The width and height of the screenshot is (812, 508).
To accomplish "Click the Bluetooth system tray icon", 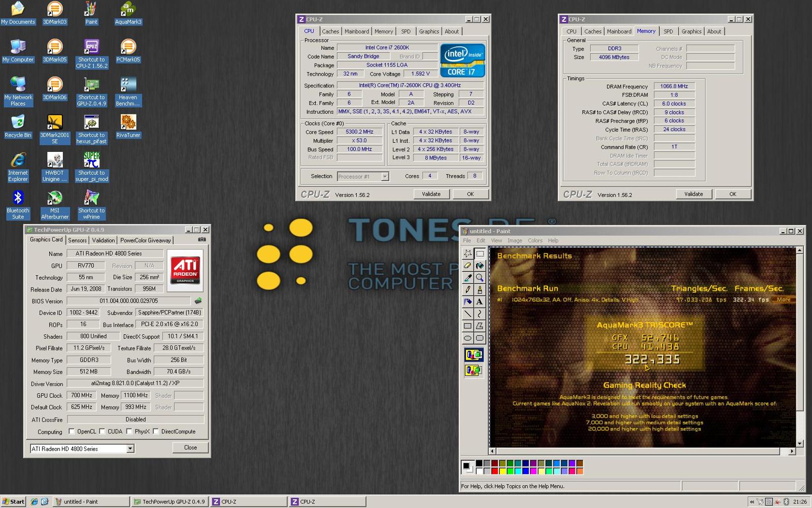I will tap(786, 502).
